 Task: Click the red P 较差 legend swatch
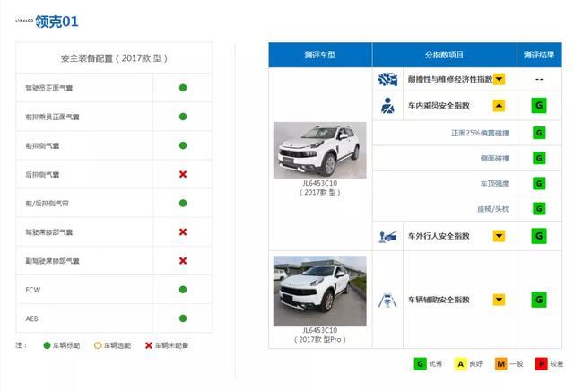(541, 364)
